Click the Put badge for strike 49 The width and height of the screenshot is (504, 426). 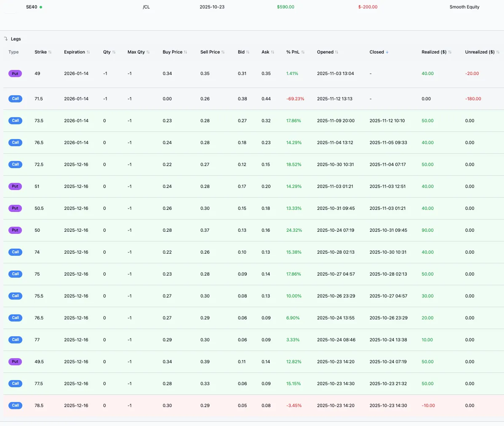15,74
